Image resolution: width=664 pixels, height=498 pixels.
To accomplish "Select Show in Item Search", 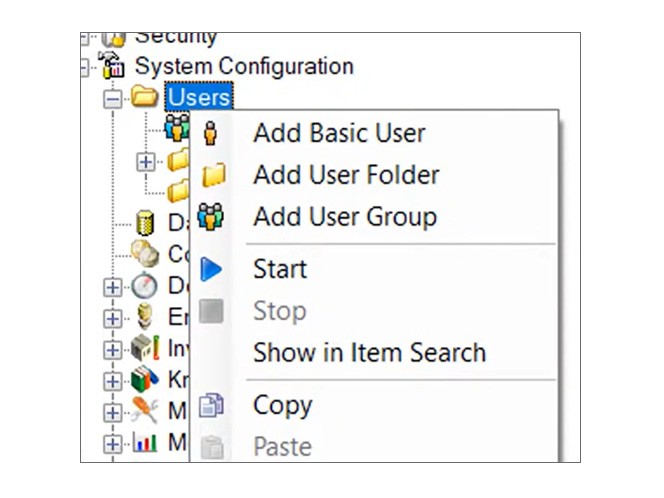I will 369,352.
